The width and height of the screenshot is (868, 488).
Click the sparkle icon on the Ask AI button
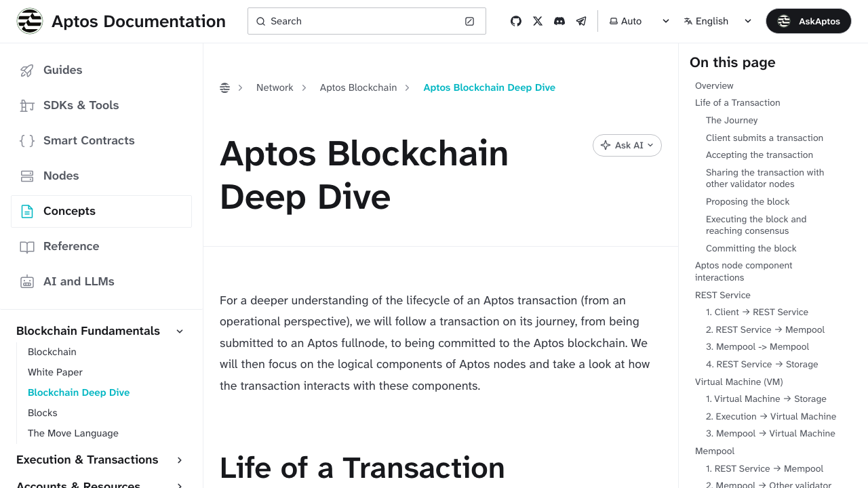pyautogui.click(x=606, y=145)
